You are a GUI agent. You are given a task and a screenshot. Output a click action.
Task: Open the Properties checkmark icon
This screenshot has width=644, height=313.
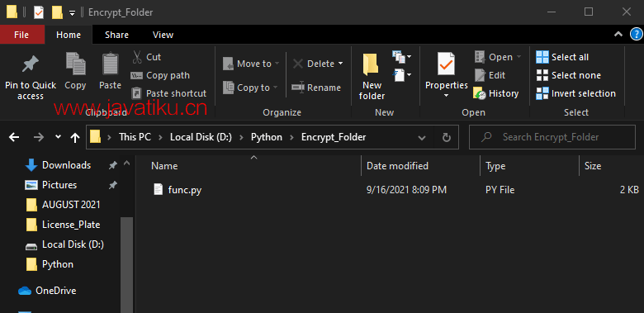pyautogui.click(x=446, y=64)
